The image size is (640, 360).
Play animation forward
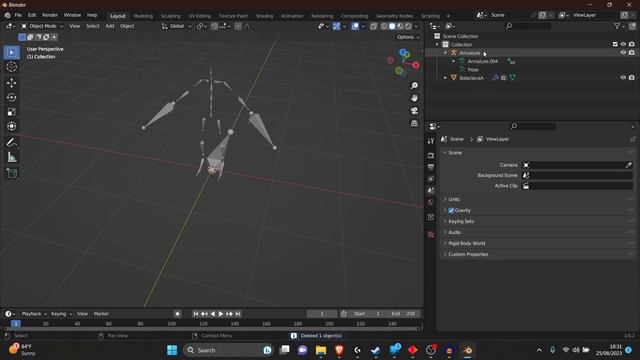pos(221,314)
